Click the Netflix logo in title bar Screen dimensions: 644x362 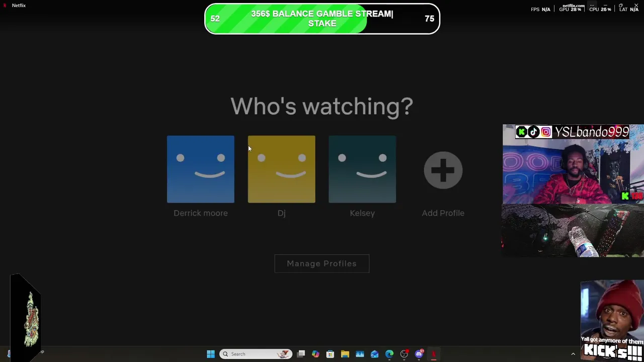click(x=5, y=5)
